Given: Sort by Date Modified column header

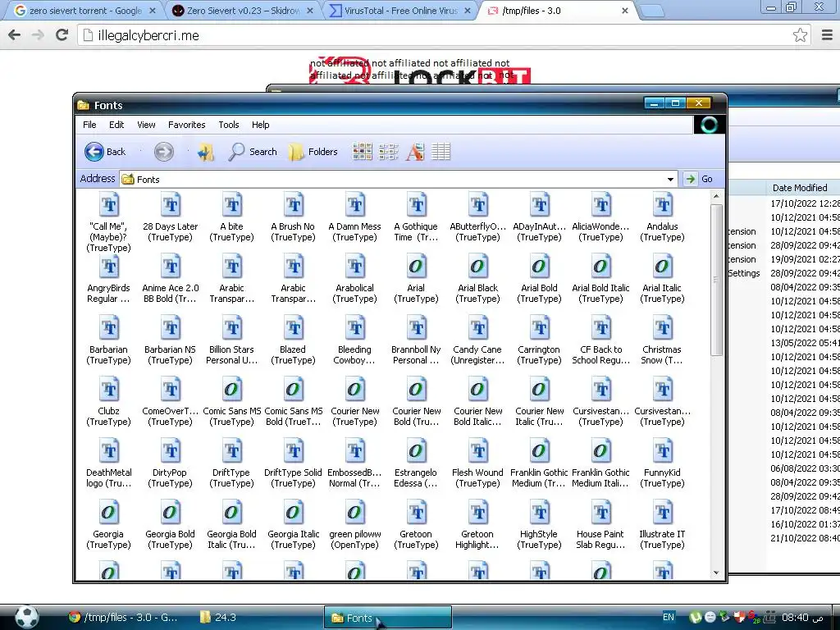Looking at the screenshot, I should point(800,188).
